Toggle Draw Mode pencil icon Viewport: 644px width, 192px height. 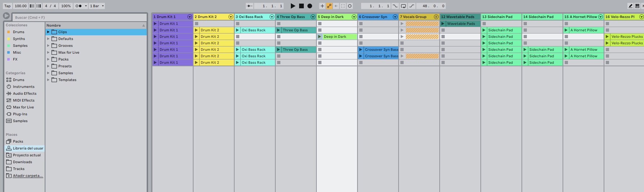tap(630, 6)
